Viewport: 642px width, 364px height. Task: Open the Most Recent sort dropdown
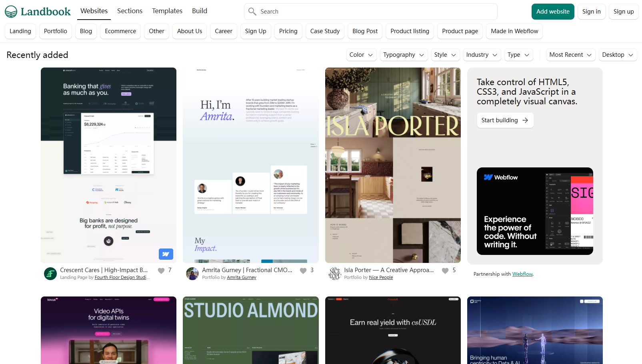coord(570,55)
